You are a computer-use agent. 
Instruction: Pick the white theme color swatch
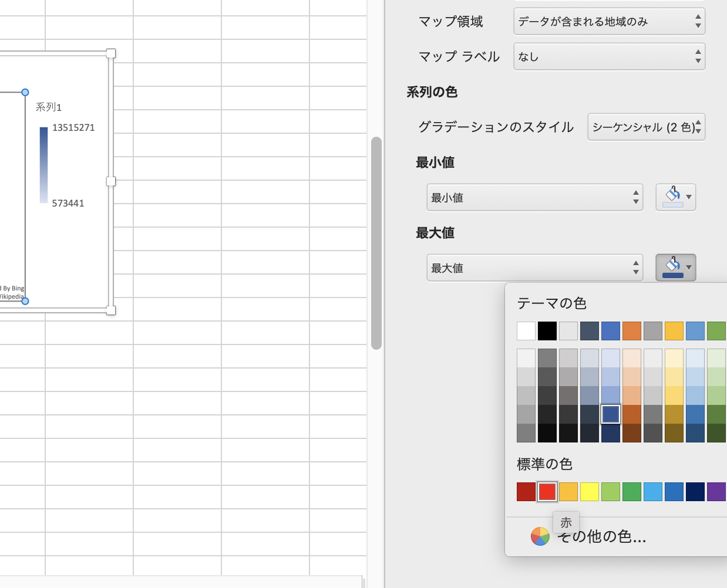coord(526,331)
